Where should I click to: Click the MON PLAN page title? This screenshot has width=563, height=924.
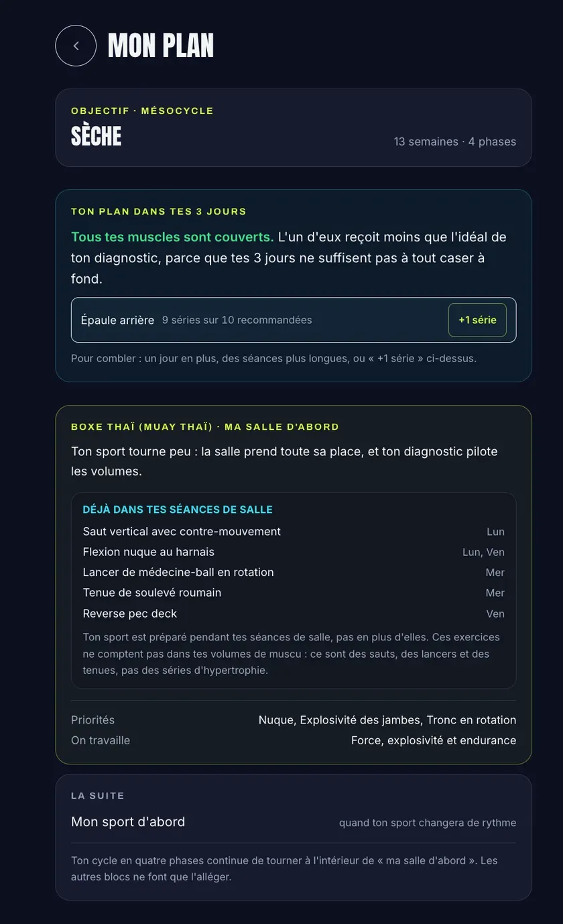coord(161,46)
